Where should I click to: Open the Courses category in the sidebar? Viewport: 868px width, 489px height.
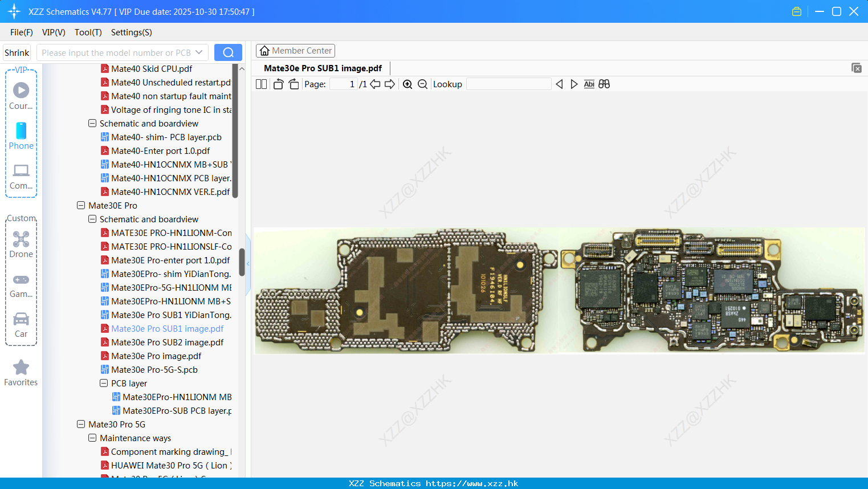(21, 96)
